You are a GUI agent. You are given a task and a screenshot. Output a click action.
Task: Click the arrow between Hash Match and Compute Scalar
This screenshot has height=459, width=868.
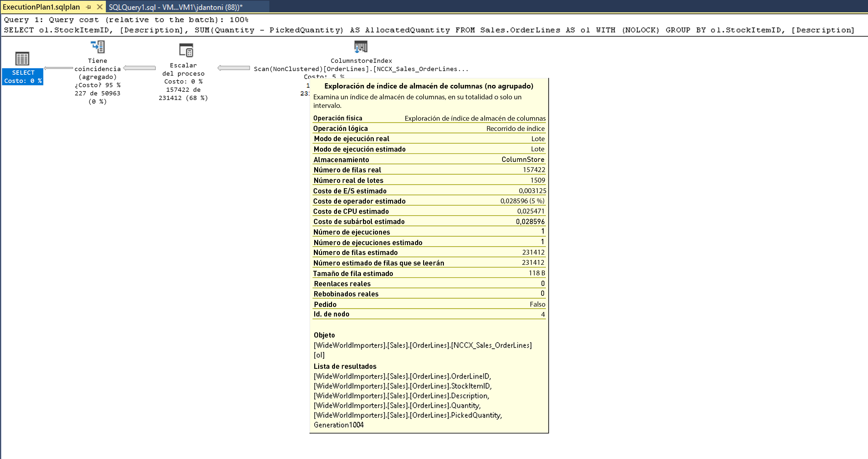point(140,68)
